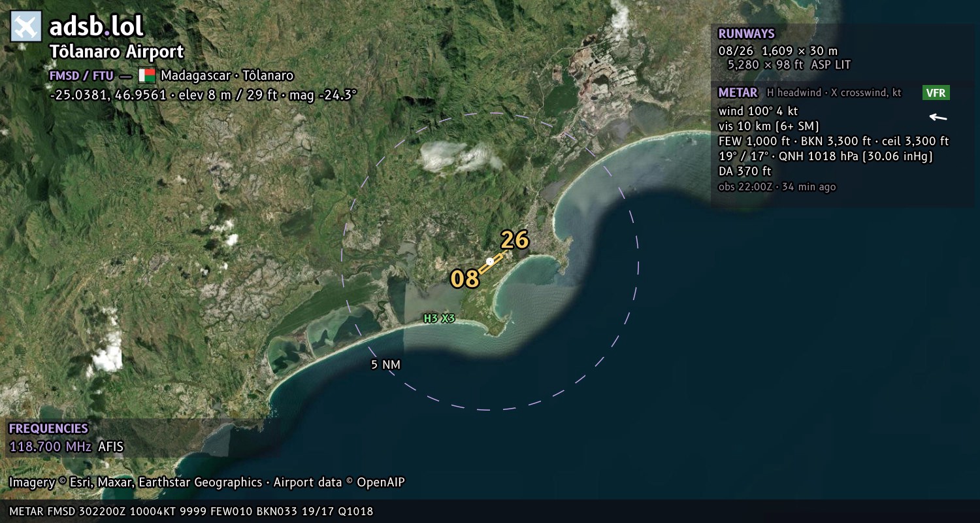
Task: Click the 118.700 MHz AFIS frequency
Action: [66, 447]
